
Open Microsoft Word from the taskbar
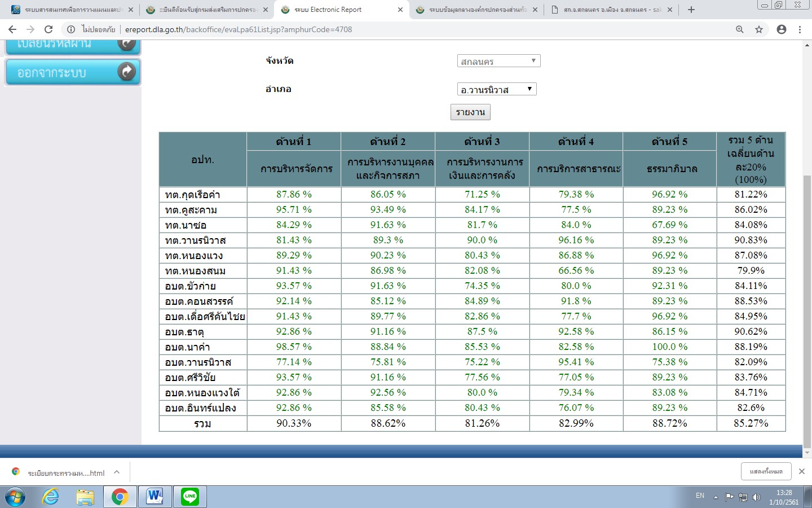pyautogui.click(x=155, y=497)
